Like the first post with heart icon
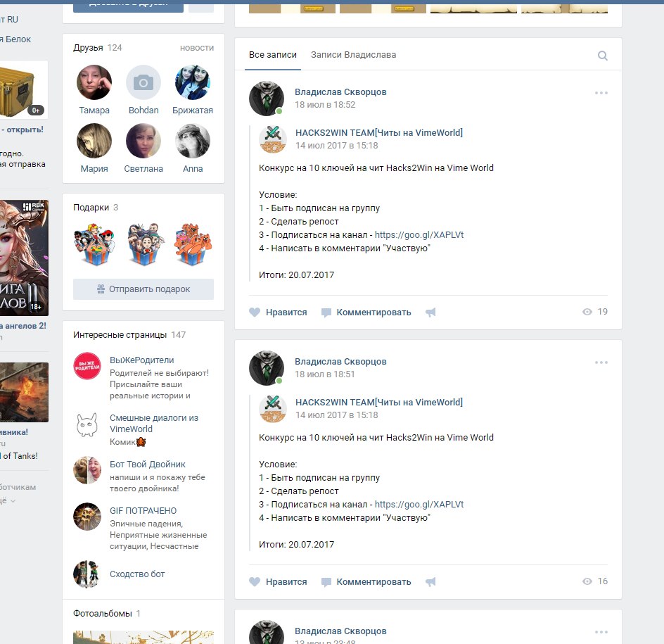The height and width of the screenshot is (644, 664). pyautogui.click(x=255, y=312)
